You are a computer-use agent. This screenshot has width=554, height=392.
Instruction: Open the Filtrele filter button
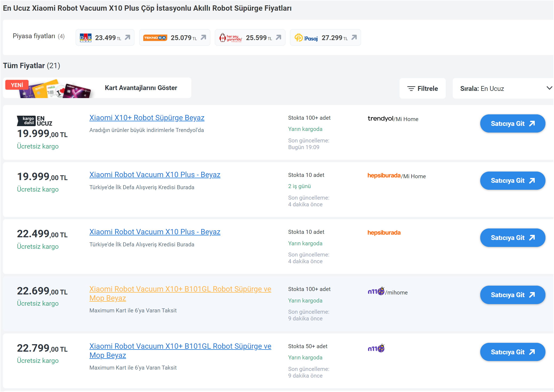(x=423, y=88)
